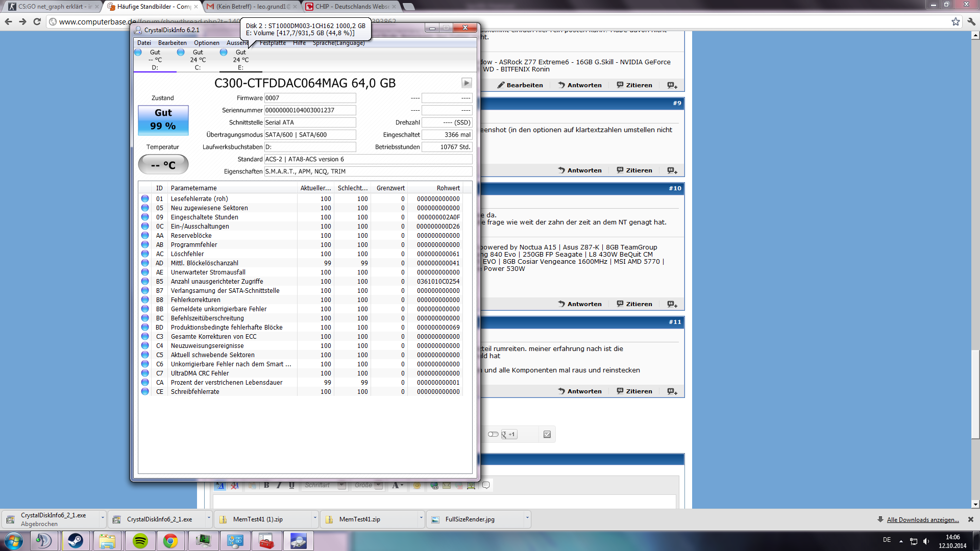Bookmark page with star icon
Image resolution: width=980 pixels, height=551 pixels.
click(x=955, y=21)
